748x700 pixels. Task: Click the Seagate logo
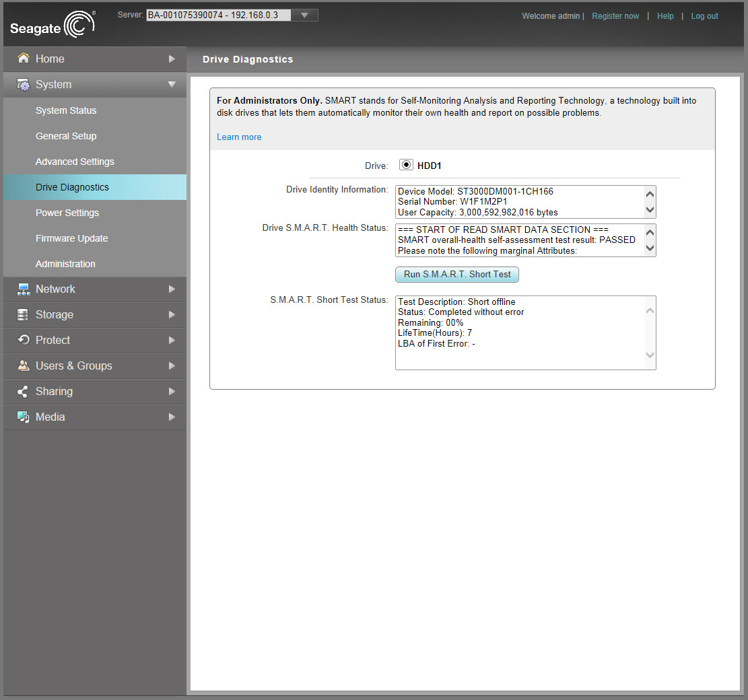53,25
